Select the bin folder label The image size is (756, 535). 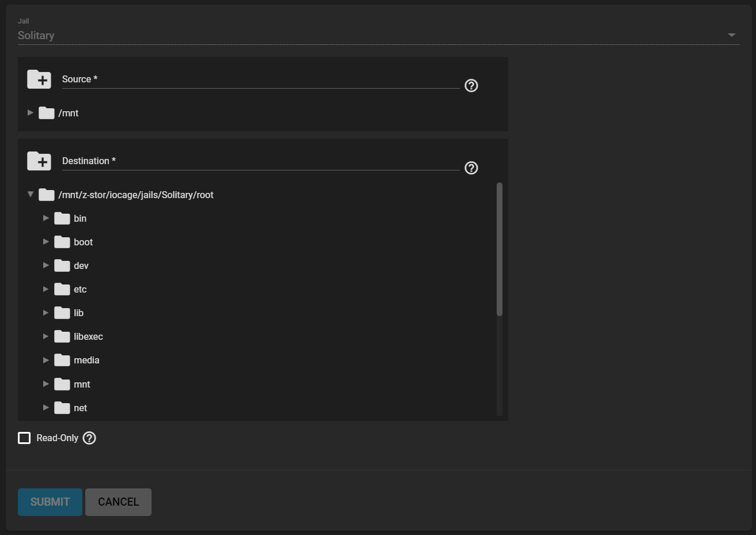[80, 219]
